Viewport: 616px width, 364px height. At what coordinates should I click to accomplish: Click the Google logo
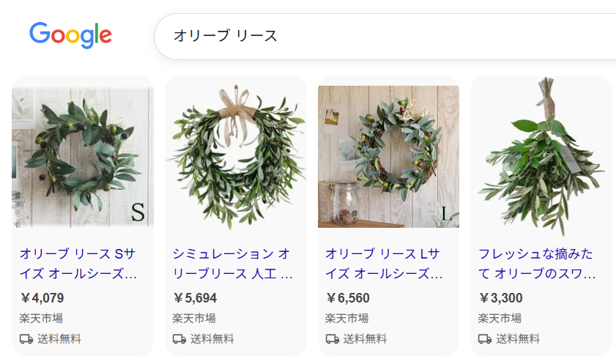pos(70,35)
